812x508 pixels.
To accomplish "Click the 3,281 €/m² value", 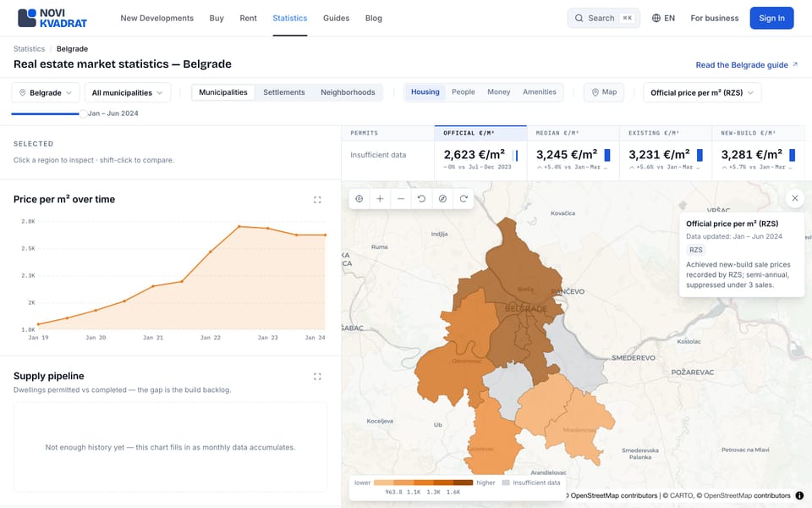I will coord(751,154).
